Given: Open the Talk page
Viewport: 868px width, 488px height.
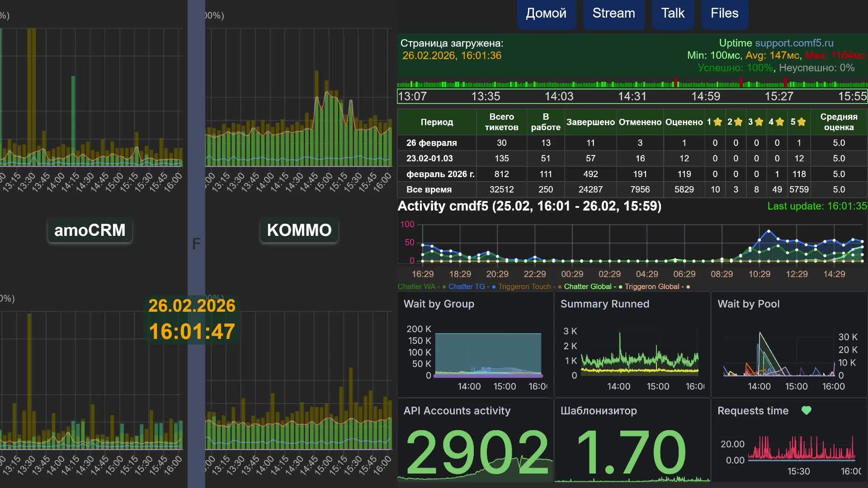Looking at the screenshot, I should 673,14.
